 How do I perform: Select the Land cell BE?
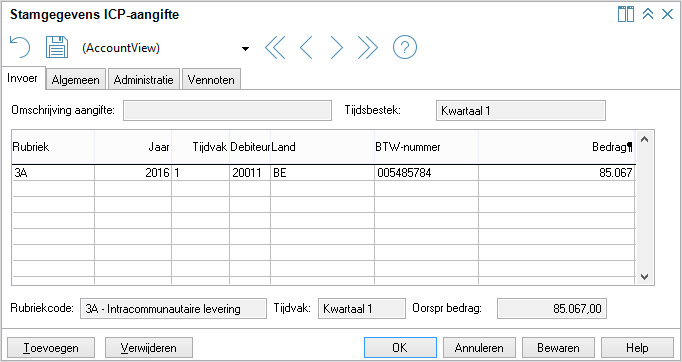point(322,173)
